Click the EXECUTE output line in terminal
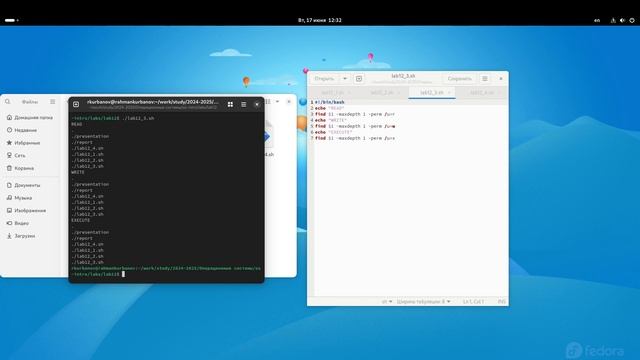640x360 pixels. tap(80, 220)
